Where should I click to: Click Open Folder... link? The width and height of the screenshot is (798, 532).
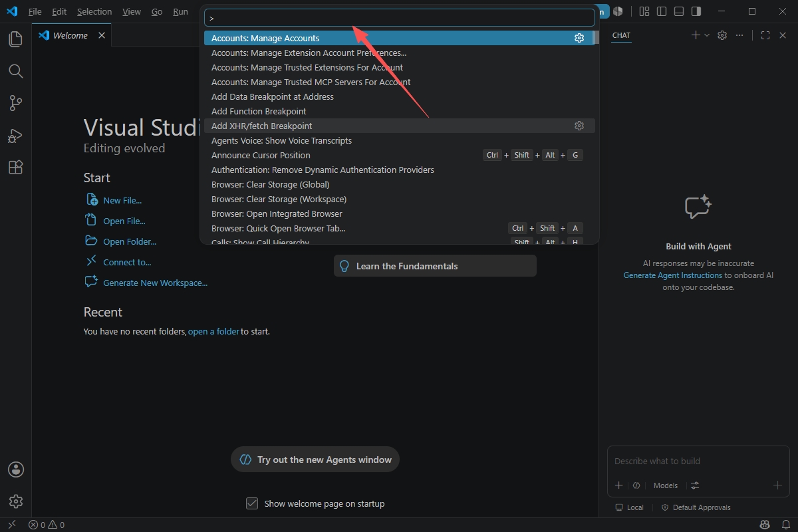130,241
